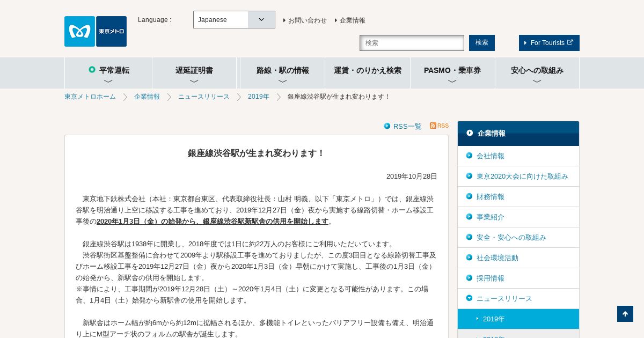Click arrow icon beside 東京2020大会に向けた取組み

coord(470,176)
